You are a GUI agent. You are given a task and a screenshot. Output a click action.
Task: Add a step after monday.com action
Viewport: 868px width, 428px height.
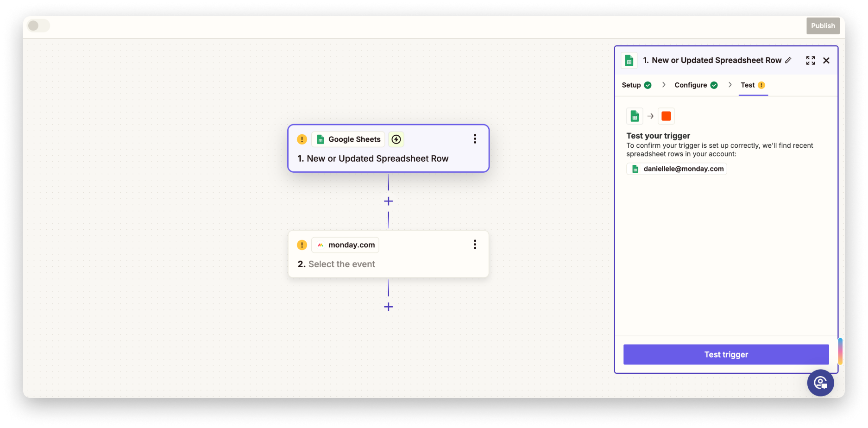388,307
